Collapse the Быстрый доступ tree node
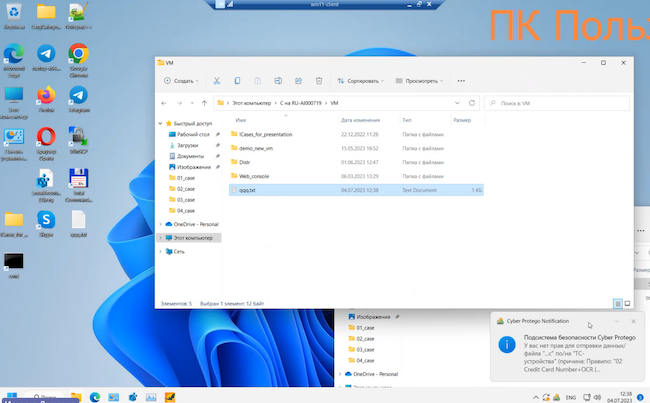Screen dimensions: 650x403 (160, 124)
